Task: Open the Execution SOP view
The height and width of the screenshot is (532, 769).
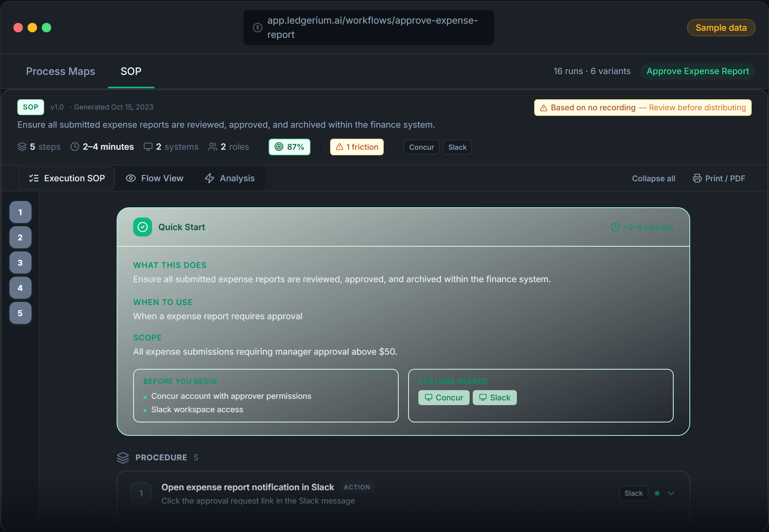Action: click(x=67, y=178)
